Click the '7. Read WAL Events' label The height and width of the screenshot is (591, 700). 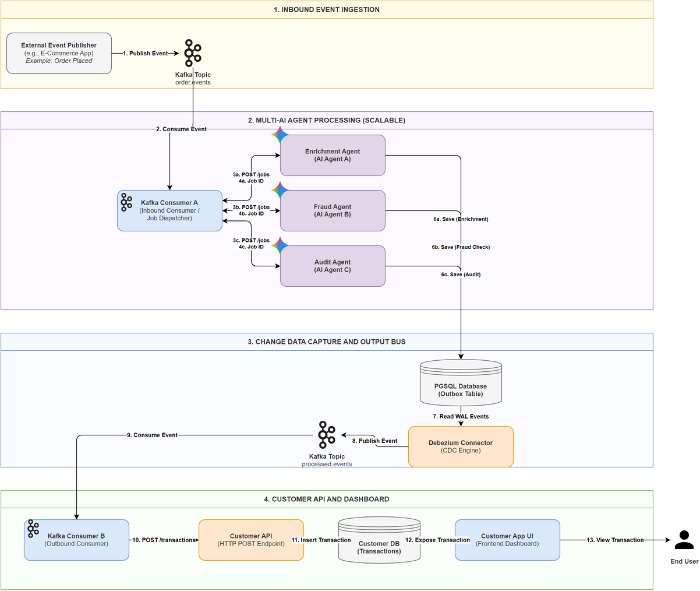[x=461, y=417]
